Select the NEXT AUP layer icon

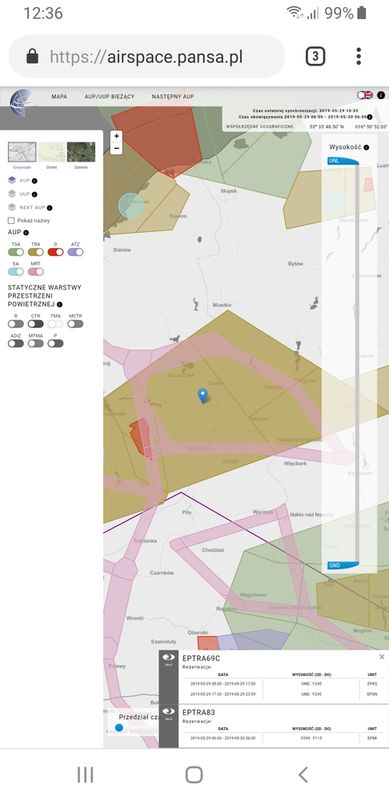(x=12, y=208)
